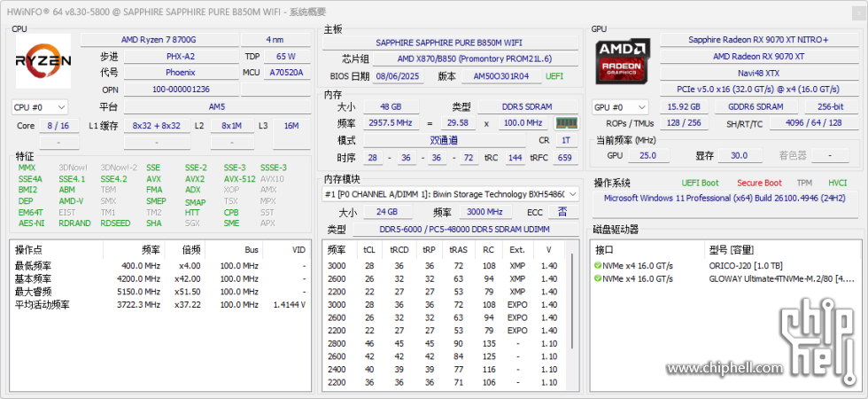Select the GLOWAY Ultimate4TNVMe drive row
This screenshot has width=868, height=399.
pyautogui.click(x=725, y=278)
